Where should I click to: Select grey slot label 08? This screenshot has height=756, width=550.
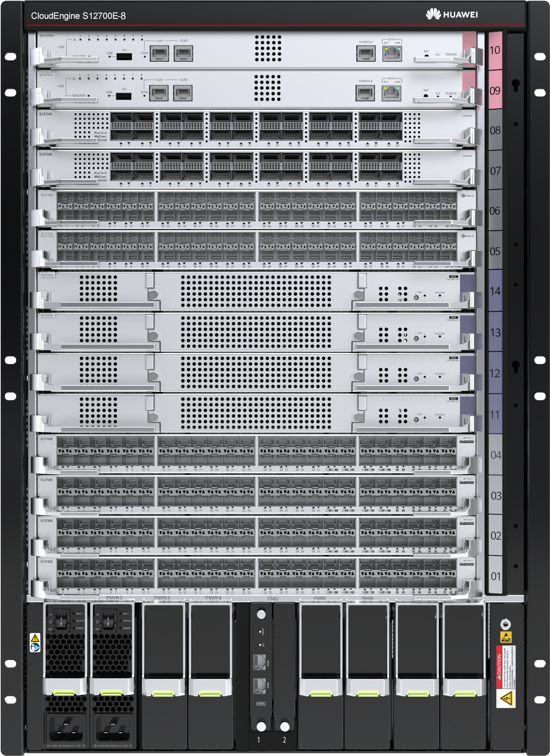click(x=495, y=130)
